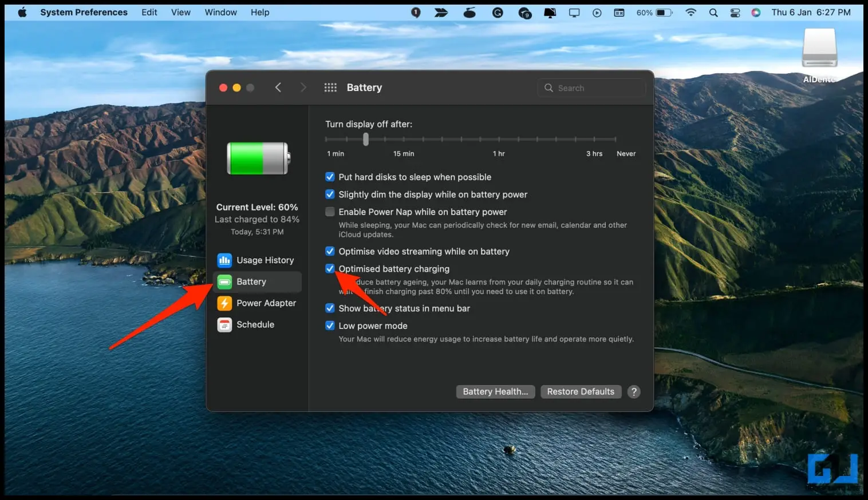The image size is (868, 500).
Task: Toggle Optimise video streaming while on battery
Action: pyautogui.click(x=330, y=251)
